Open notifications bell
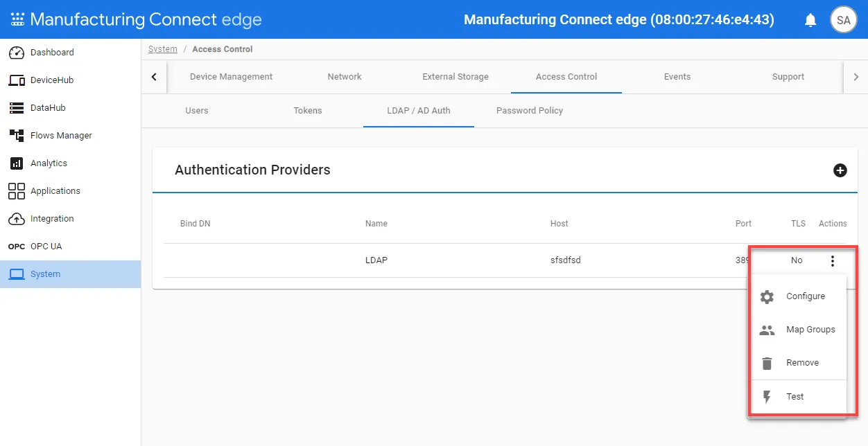The height and width of the screenshot is (446, 868). click(810, 20)
